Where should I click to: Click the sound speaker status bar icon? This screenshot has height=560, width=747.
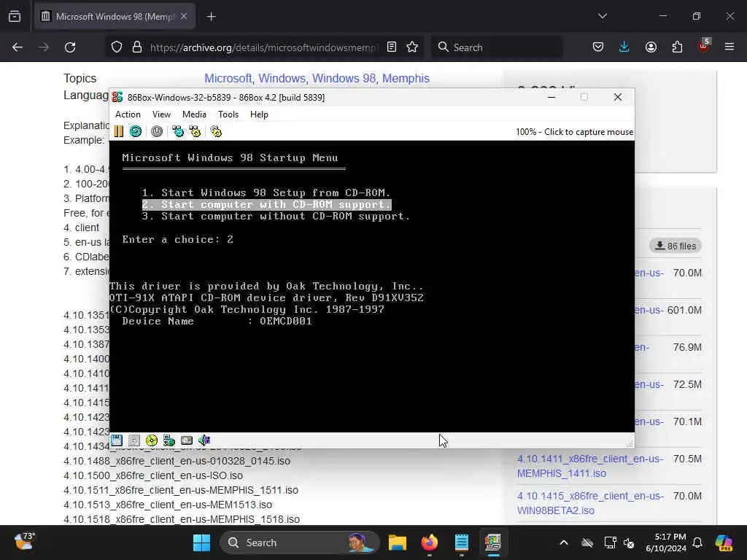pos(204,440)
